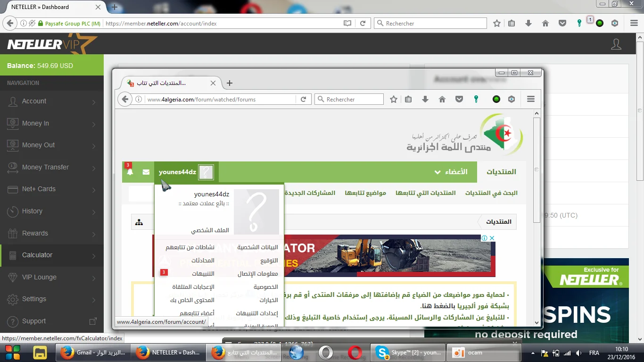Image resolution: width=644 pixels, height=362 pixels.
Task: Switch to the المنتديات forums tab
Action: point(501,172)
